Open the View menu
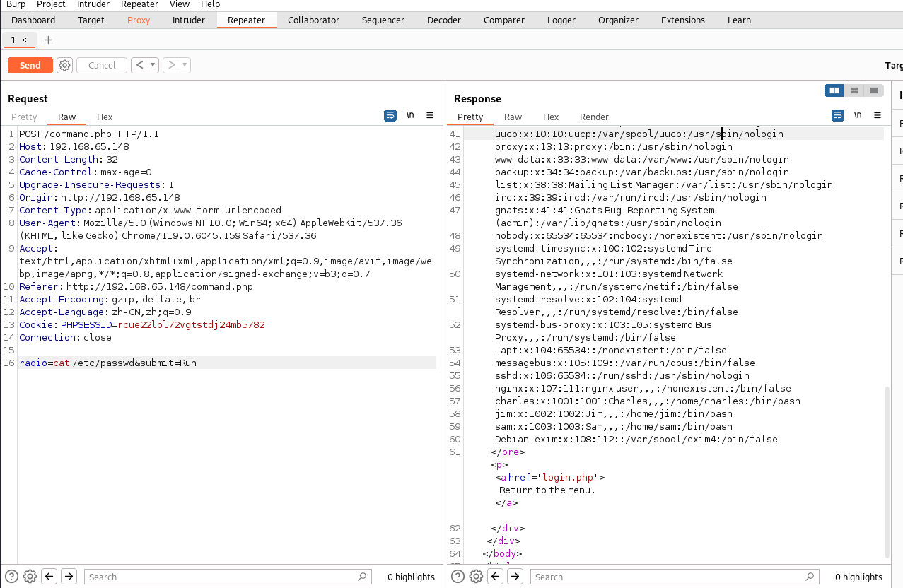Viewport: 903px width, 588px height. click(180, 4)
